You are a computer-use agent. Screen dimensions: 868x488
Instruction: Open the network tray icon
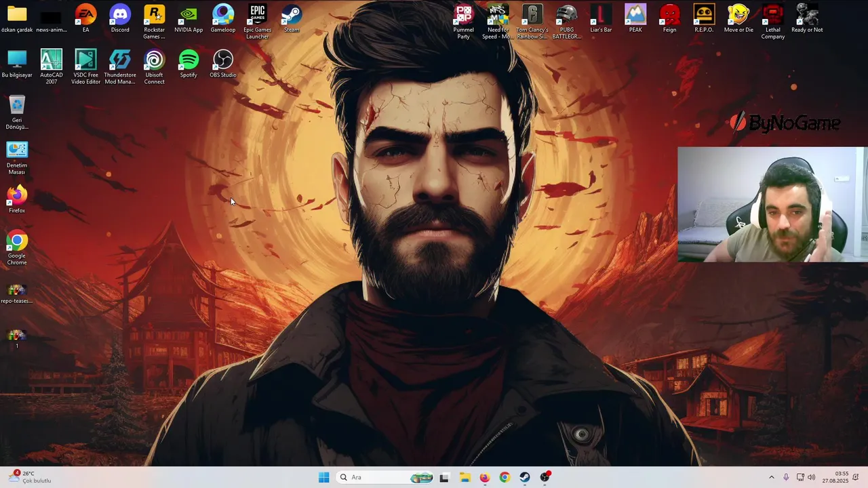[x=800, y=477]
